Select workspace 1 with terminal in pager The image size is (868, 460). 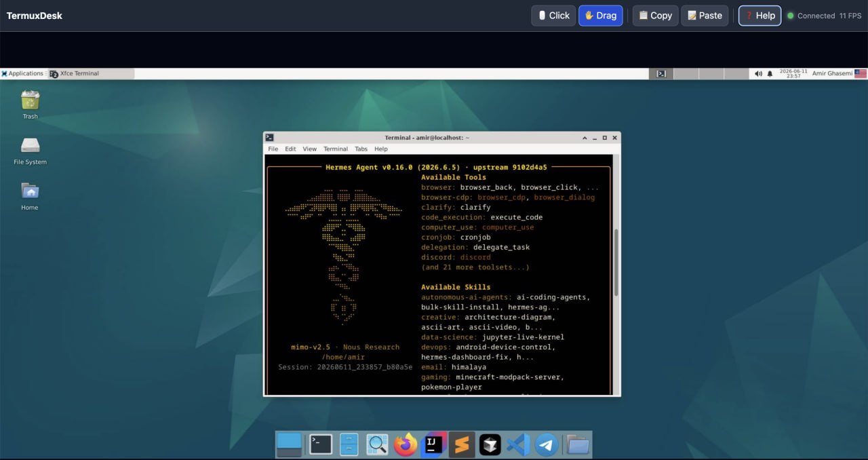tap(661, 73)
